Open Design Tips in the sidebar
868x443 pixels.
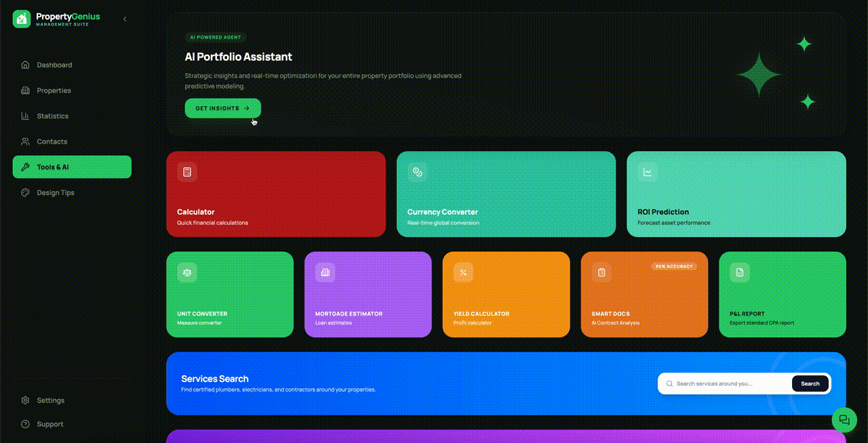coord(72,193)
